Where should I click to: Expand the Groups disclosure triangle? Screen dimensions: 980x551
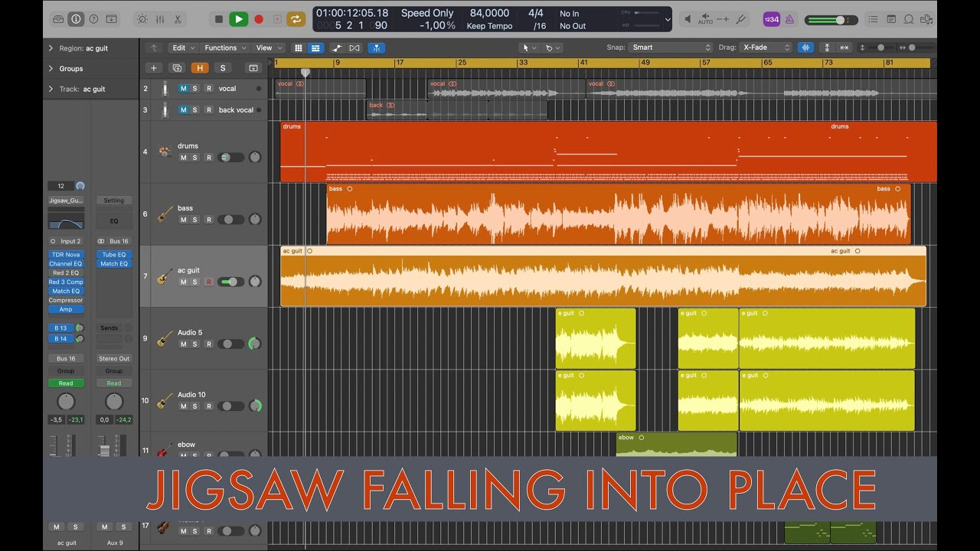click(51, 69)
